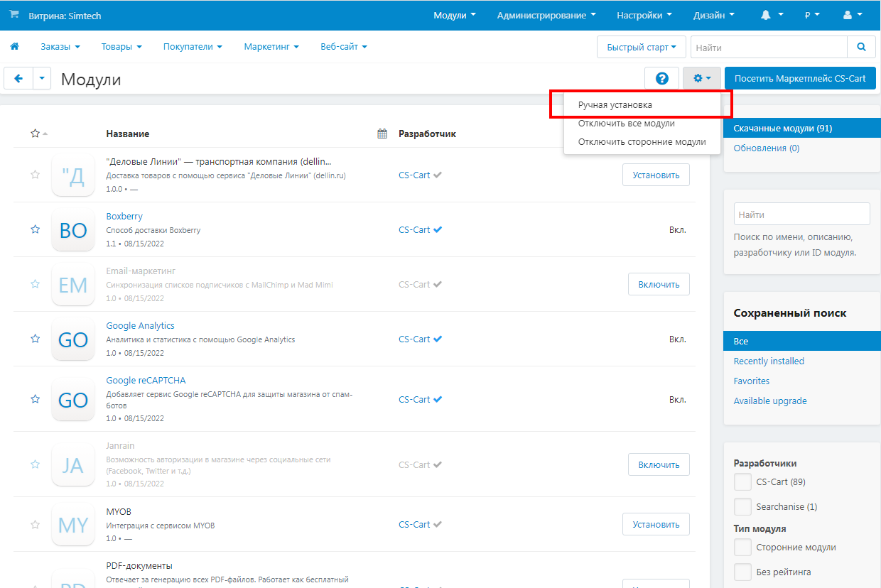Image resolution: width=881 pixels, height=588 pixels.
Task: Favorite the Boxberry module star
Action: 35,229
